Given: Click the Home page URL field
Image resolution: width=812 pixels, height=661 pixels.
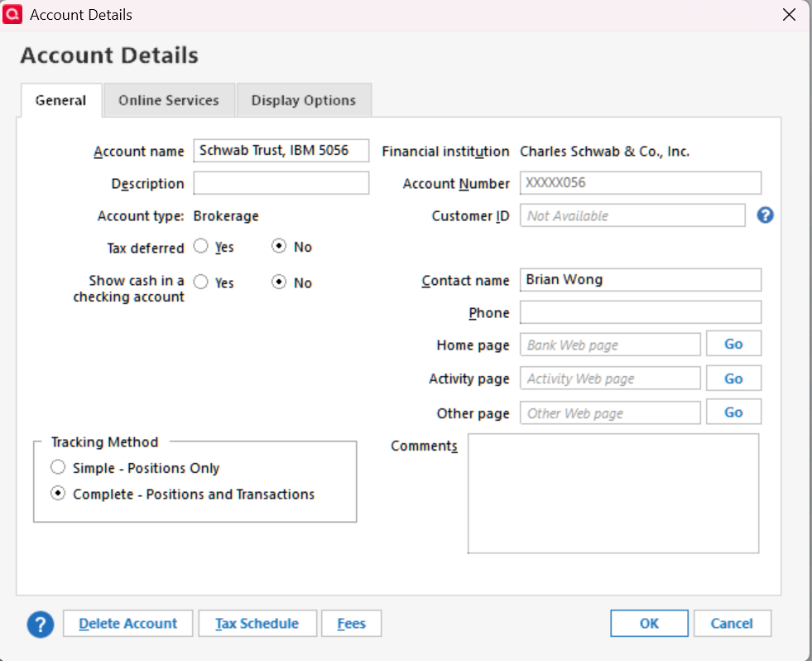Looking at the screenshot, I should pyautogui.click(x=610, y=345).
